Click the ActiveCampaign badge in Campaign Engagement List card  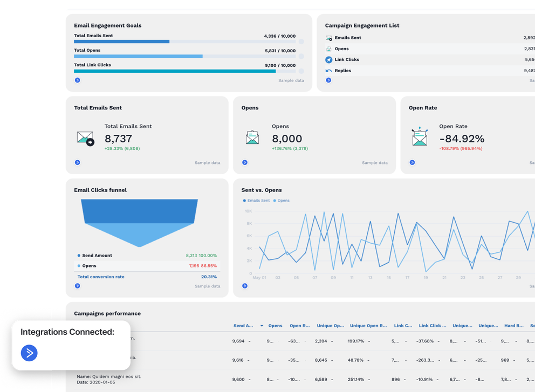(328, 80)
